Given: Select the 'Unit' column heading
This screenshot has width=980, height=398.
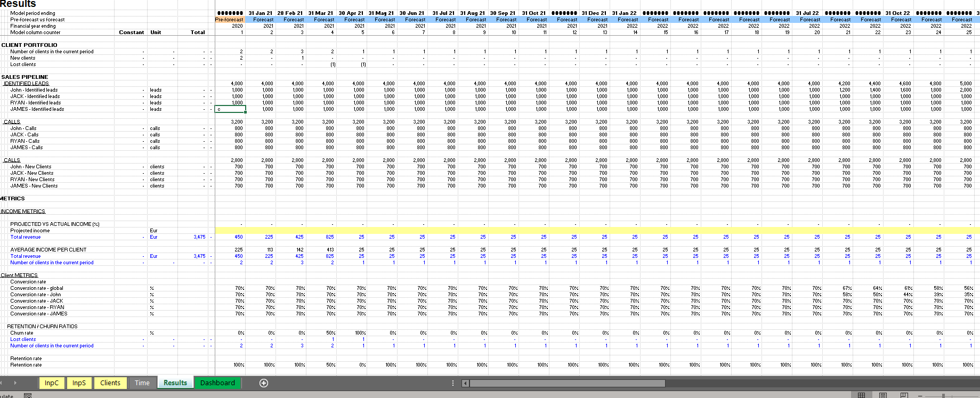Looking at the screenshot, I should point(156,33).
